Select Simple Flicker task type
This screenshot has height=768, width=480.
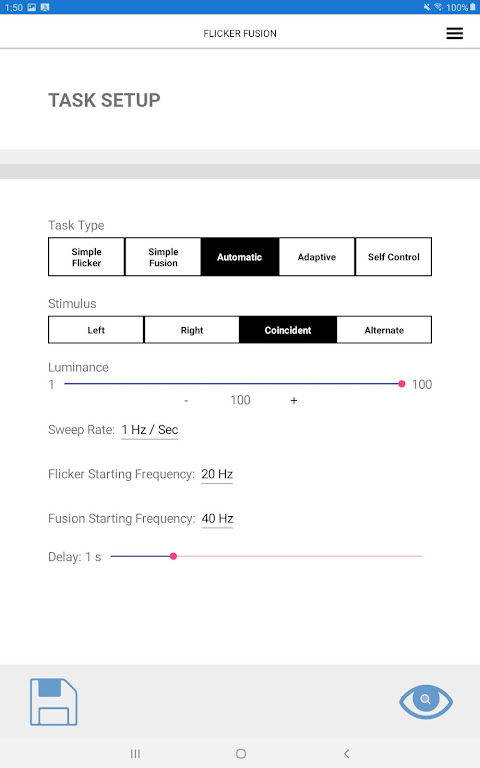[87, 257]
